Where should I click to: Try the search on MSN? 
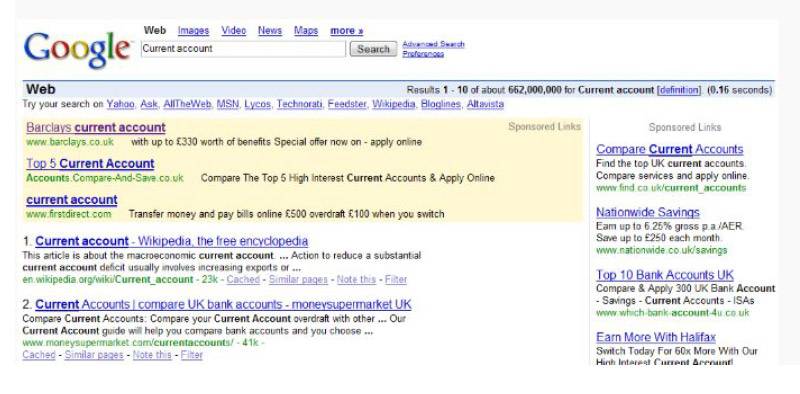click(228, 104)
